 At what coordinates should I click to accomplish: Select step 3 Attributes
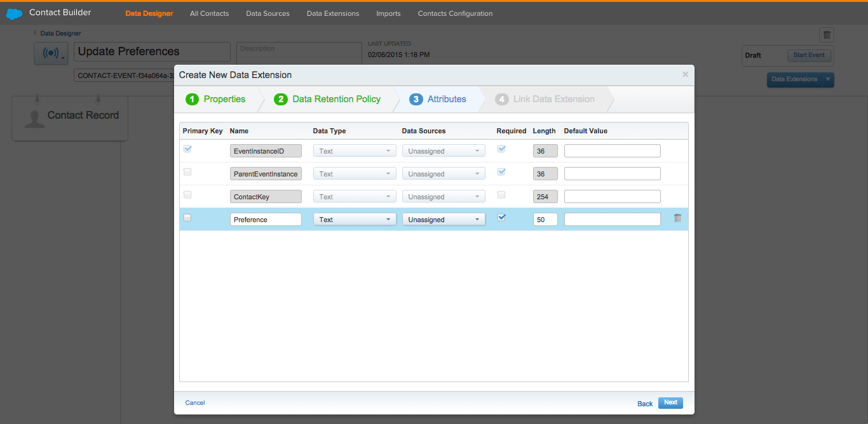438,99
